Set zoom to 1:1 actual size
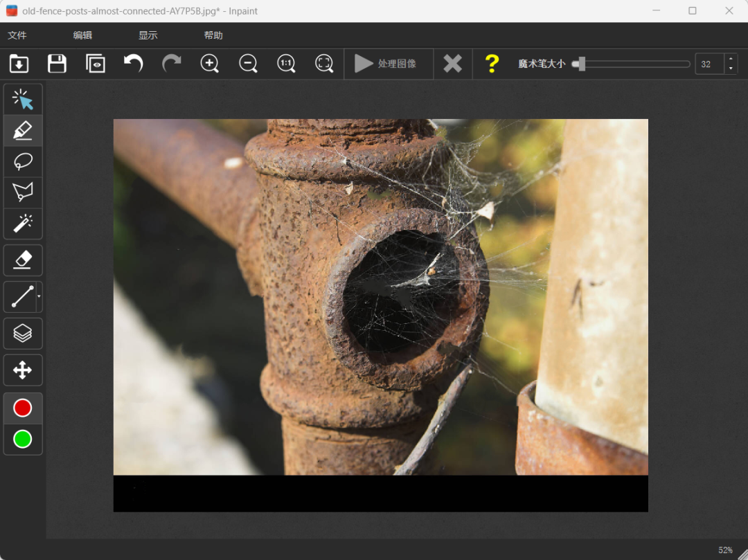This screenshot has height=560, width=748. (x=286, y=64)
